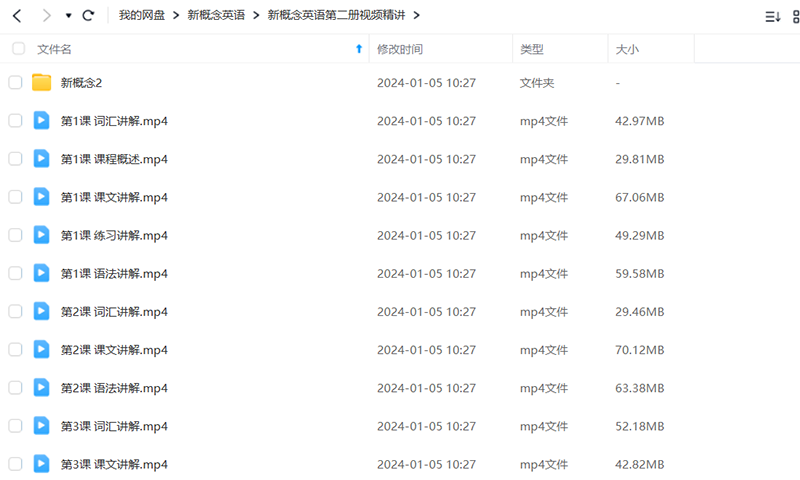800x480 pixels.
Task: Sort by 文件名 column header
Action: pos(54,49)
